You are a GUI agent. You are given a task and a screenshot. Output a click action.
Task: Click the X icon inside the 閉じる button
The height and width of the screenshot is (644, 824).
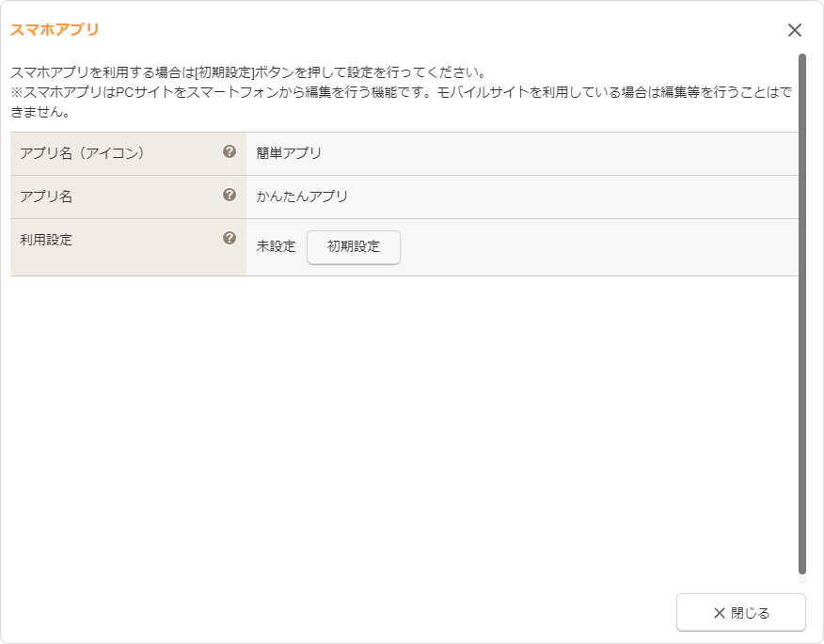(720, 612)
